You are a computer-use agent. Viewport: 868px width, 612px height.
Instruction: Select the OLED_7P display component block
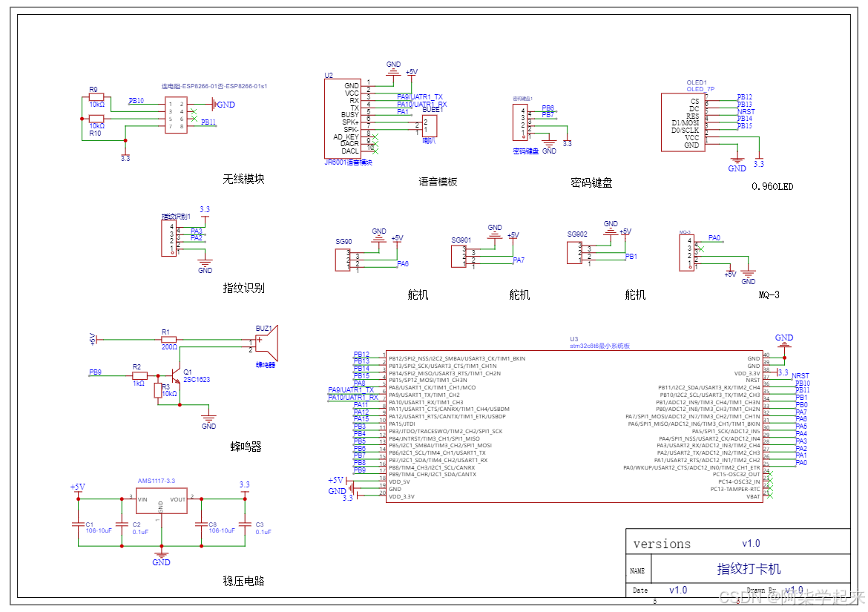(683, 122)
